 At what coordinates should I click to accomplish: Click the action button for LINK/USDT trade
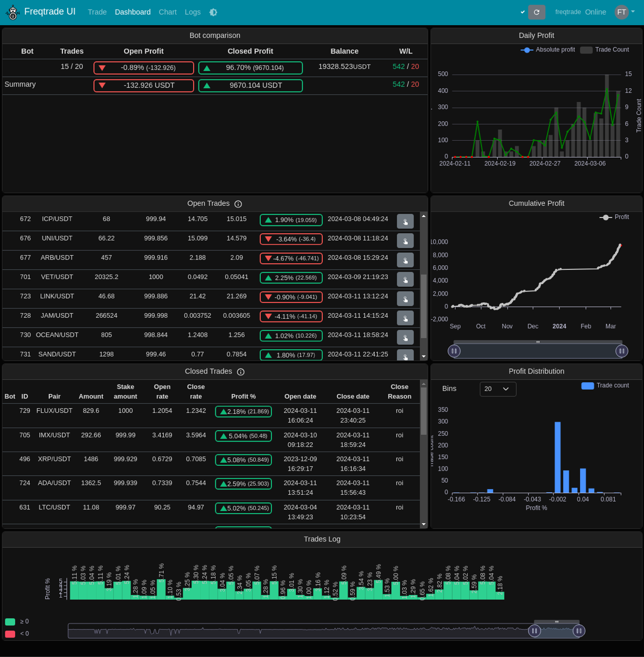pyautogui.click(x=405, y=299)
